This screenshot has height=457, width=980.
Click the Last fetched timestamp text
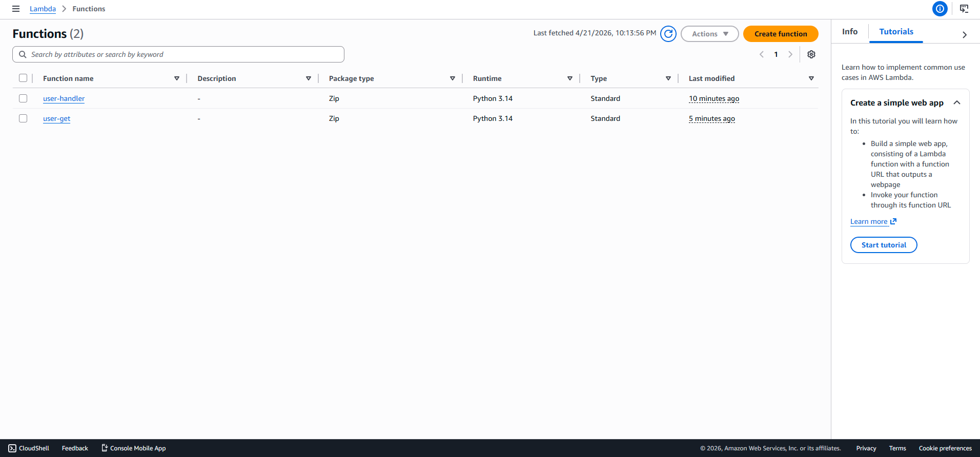pos(595,33)
